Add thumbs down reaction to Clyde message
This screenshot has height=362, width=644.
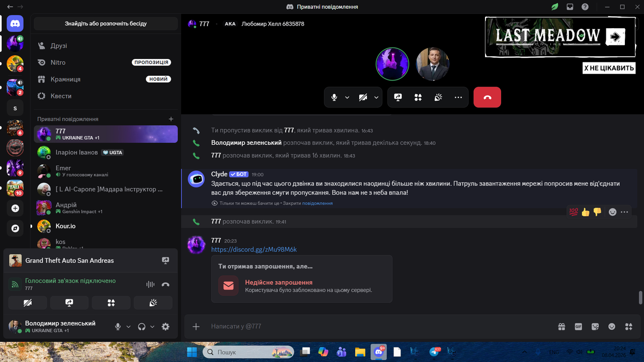[x=597, y=212]
